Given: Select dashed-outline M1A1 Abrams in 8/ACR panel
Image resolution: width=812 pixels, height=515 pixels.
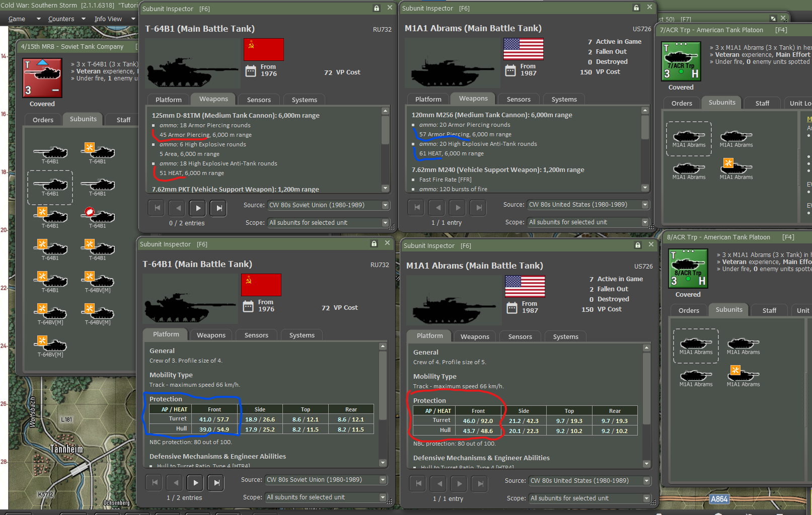Looking at the screenshot, I should click(696, 346).
